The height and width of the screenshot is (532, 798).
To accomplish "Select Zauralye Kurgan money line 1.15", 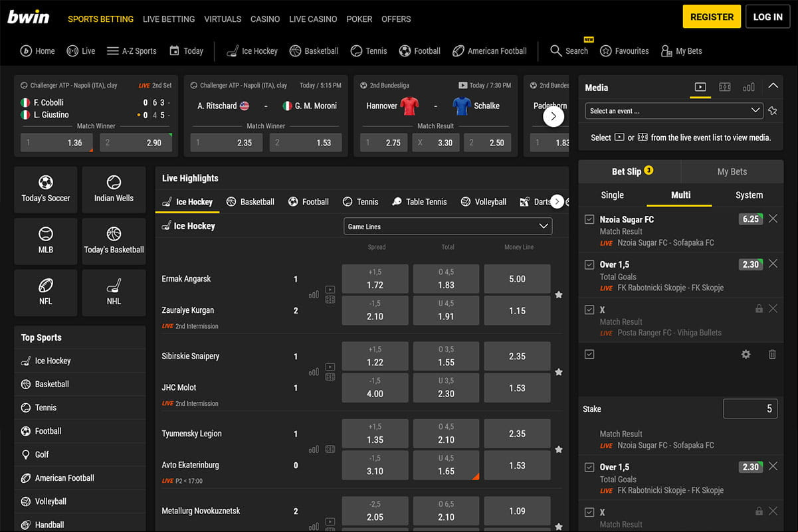I will (x=517, y=311).
